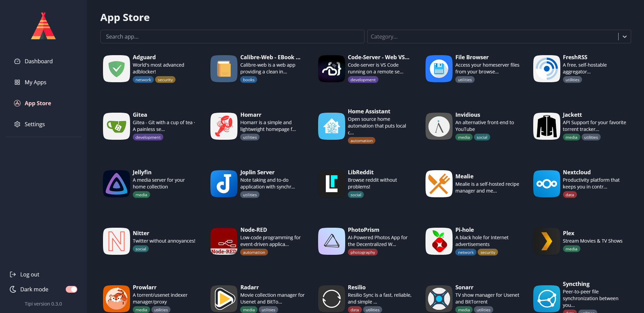Viewport: 644px width, 313px height.
Task: Open the Category filter combo box
Action: pos(499,37)
